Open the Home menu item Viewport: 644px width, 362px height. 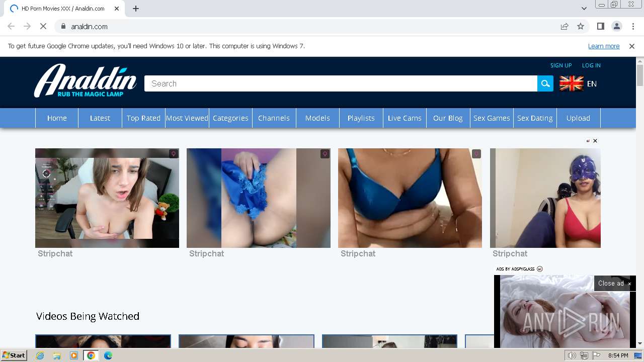tap(57, 118)
